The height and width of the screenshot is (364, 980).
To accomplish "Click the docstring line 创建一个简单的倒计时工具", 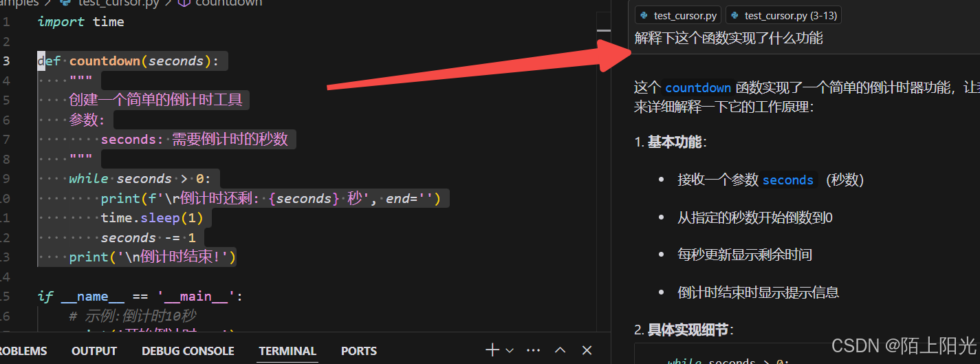I will (x=156, y=100).
